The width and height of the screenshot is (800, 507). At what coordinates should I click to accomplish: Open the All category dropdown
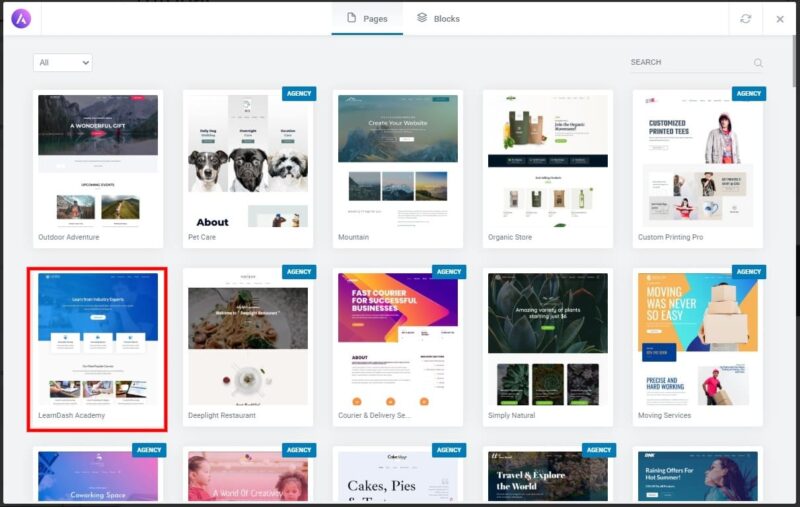[x=63, y=63]
